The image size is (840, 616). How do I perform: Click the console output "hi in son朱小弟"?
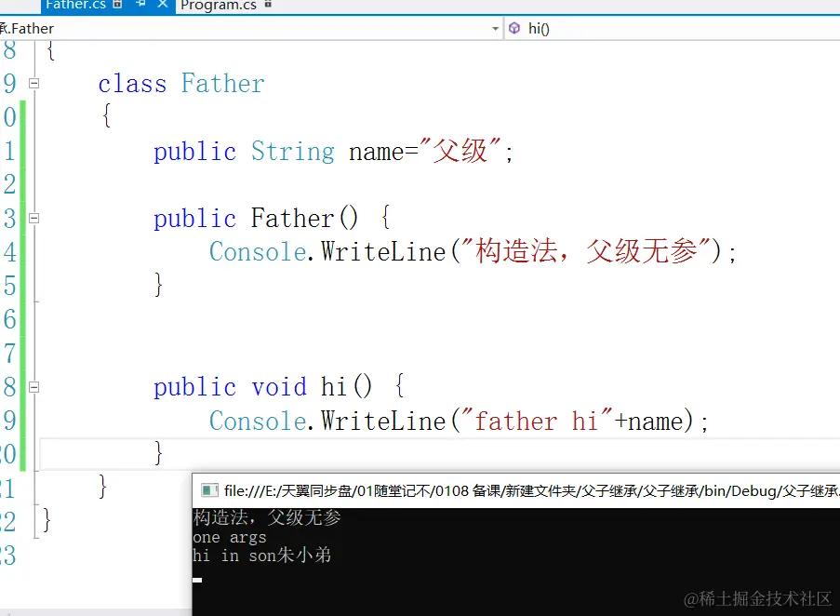pyautogui.click(x=262, y=556)
